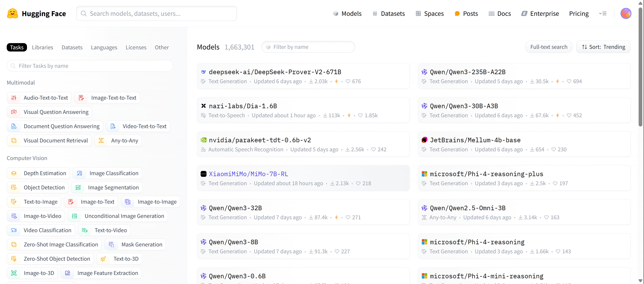Focus the Filter by name field
The width and height of the screenshot is (644, 284).
click(x=308, y=47)
